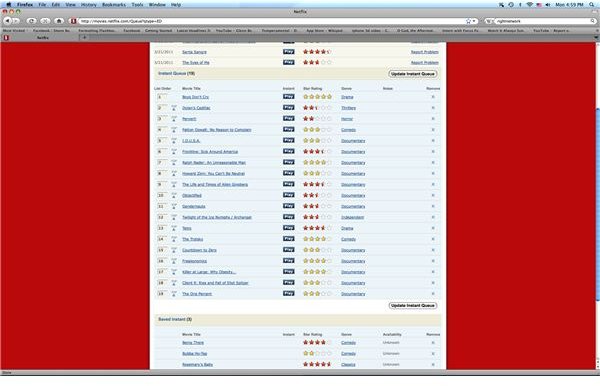Reload the Netflix page
600x386 pixels.
pos(32,21)
